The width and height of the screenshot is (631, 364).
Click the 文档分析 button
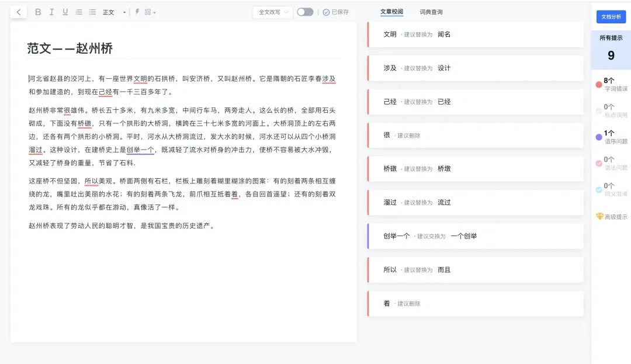pos(611,16)
